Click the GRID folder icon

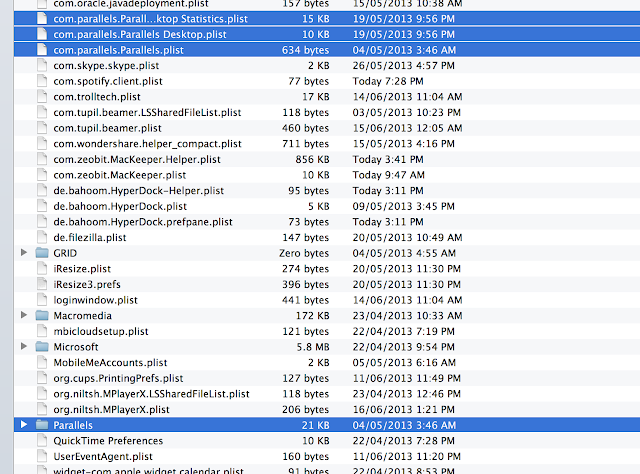42,253
